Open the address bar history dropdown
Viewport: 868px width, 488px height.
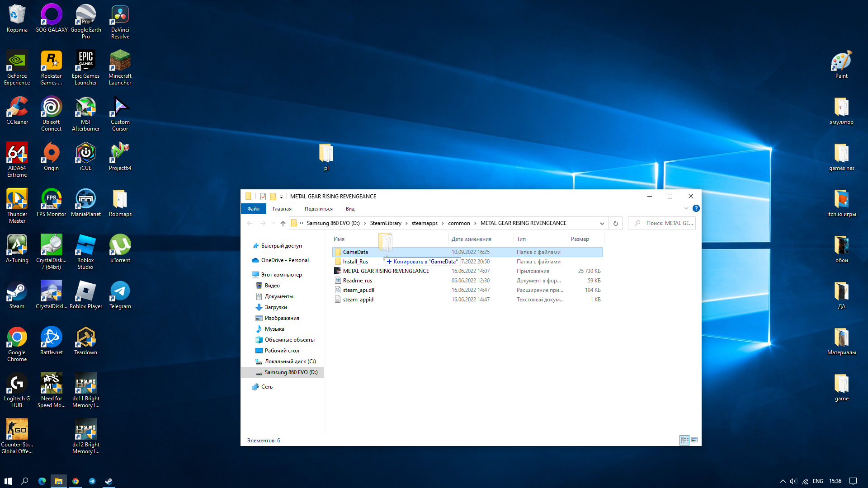tap(602, 223)
